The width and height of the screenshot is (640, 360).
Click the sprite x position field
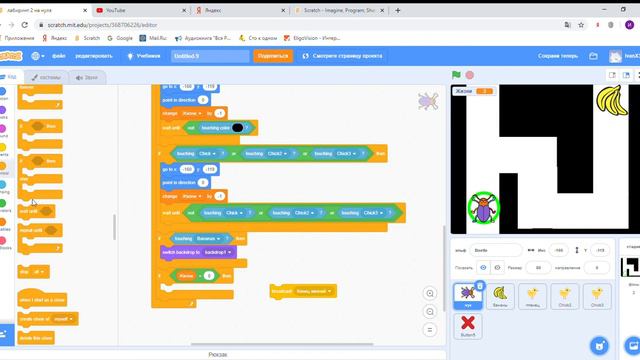coord(559,250)
